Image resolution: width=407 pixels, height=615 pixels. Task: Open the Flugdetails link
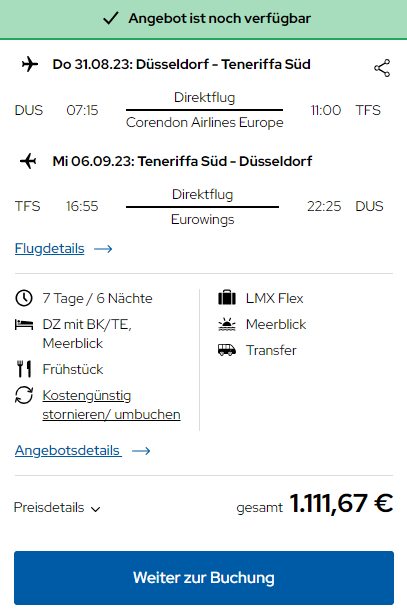[49, 248]
